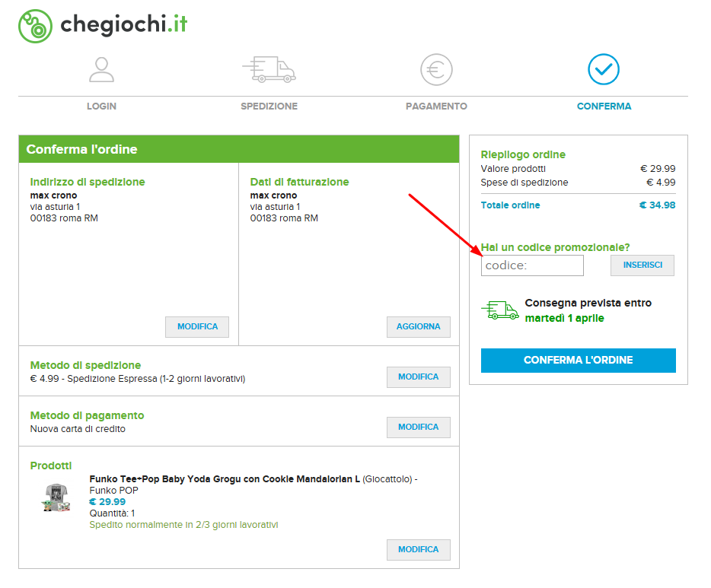Click the Conferma checkmark icon

point(604,69)
